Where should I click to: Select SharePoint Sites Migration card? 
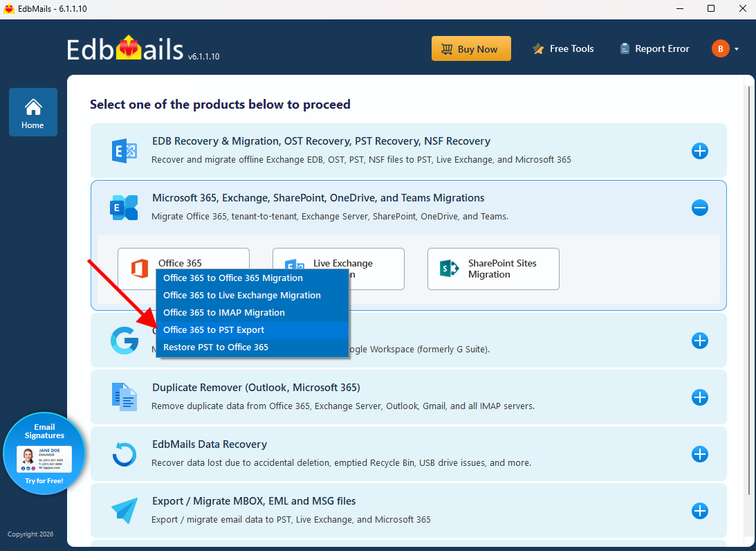[493, 269]
